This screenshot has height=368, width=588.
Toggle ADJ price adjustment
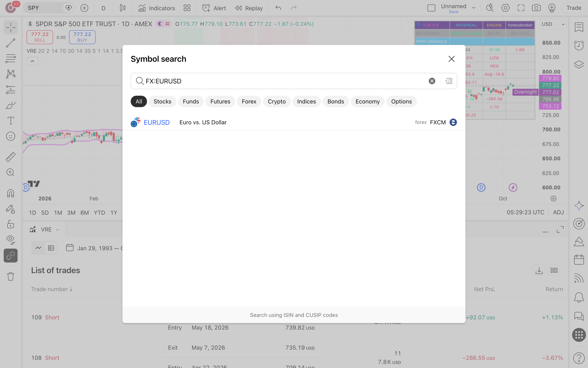[558, 212]
